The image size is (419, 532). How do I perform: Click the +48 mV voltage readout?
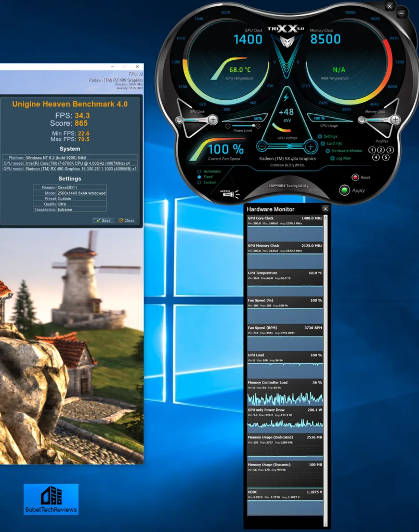coord(286,115)
